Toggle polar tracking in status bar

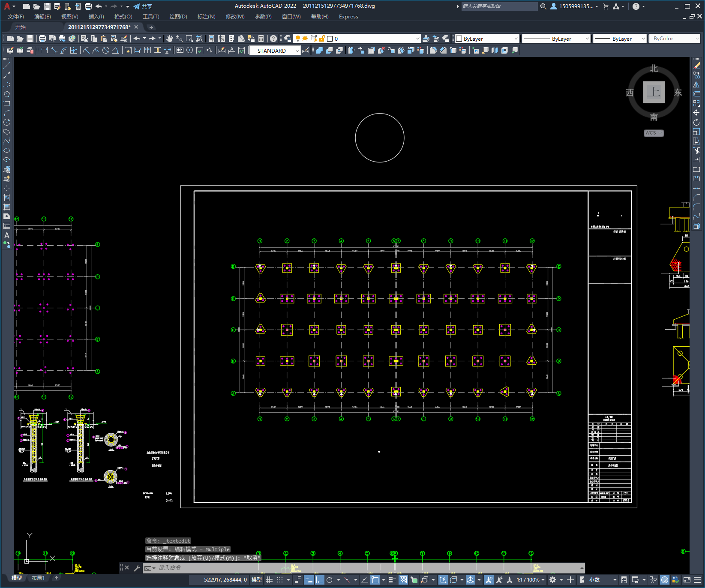coord(330,580)
